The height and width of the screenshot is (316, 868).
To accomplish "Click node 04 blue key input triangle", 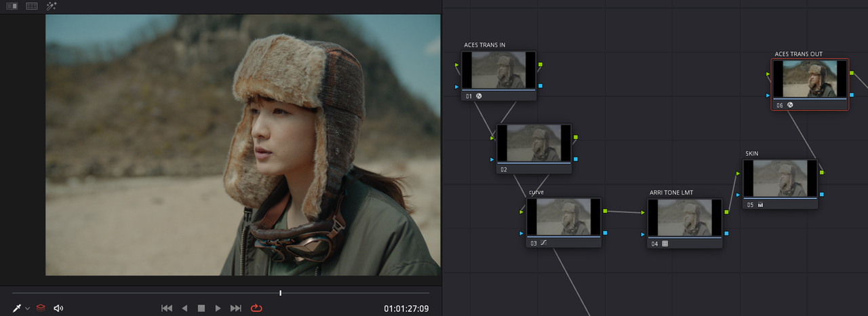I will coord(644,234).
